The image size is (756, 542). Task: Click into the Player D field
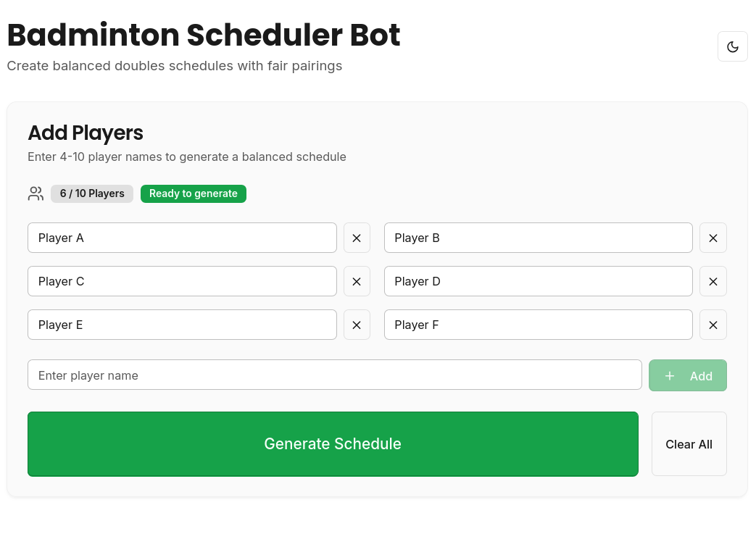point(538,281)
